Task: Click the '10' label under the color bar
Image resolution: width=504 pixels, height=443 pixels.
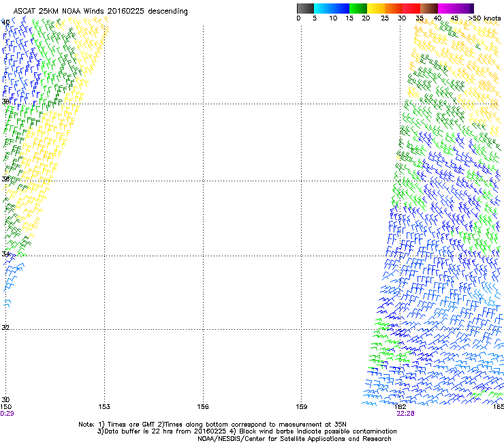Action: click(x=333, y=18)
